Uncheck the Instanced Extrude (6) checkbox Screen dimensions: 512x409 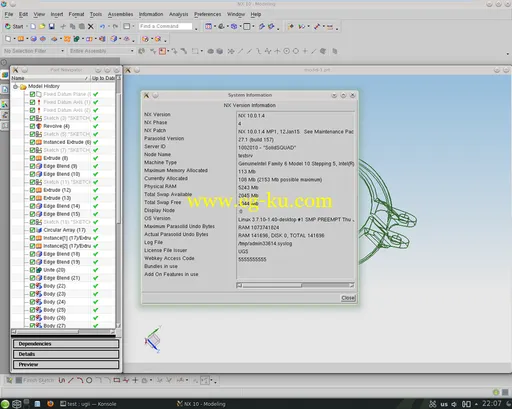[x=32, y=142]
